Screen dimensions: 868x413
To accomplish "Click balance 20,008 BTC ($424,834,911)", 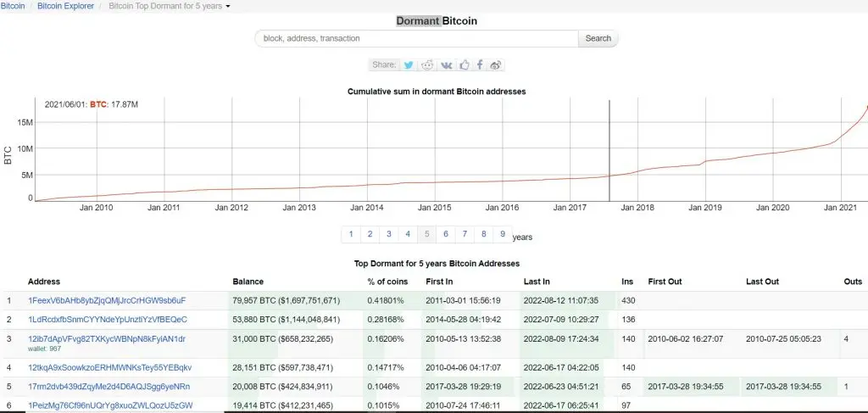I will coord(282,387).
